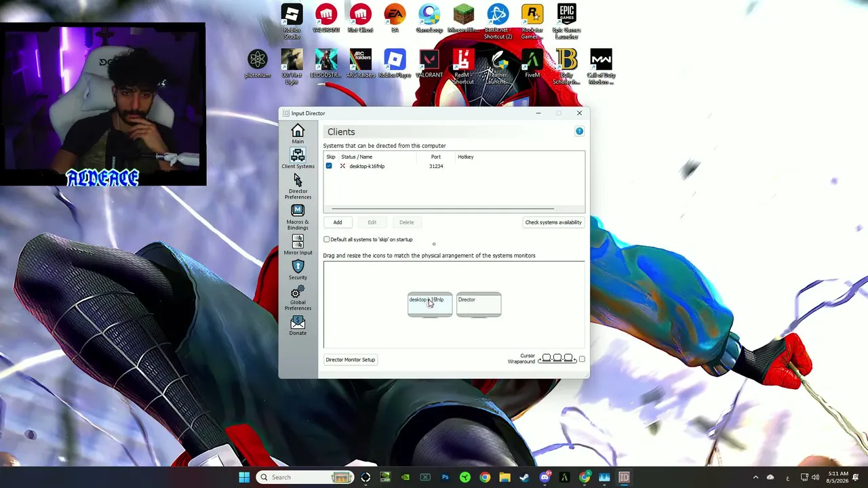The height and width of the screenshot is (488, 868).
Task: Select the Roblox Studio desktop shortcut
Action: click(292, 22)
